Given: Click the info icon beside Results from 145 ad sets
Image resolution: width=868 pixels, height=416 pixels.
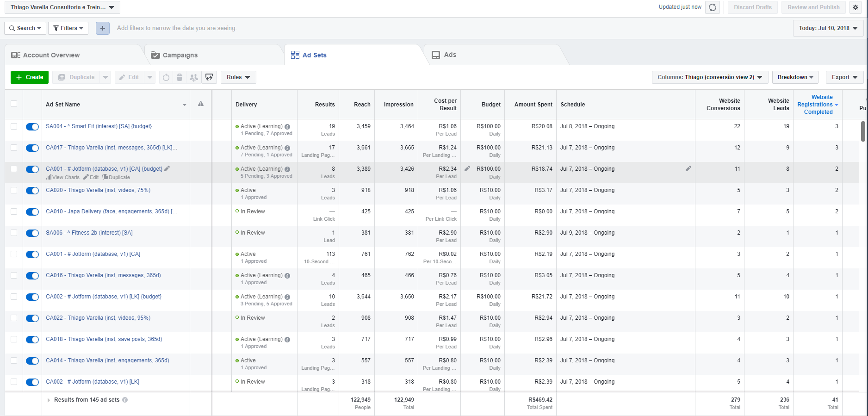Looking at the screenshot, I should tap(125, 400).
